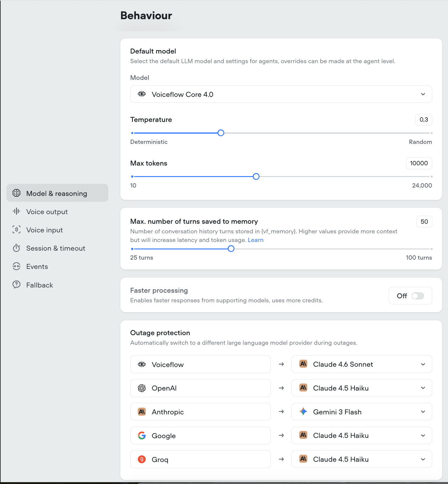Click the 25 turns label
Image resolution: width=448 pixels, height=484 pixels.
[x=141, y=257]
